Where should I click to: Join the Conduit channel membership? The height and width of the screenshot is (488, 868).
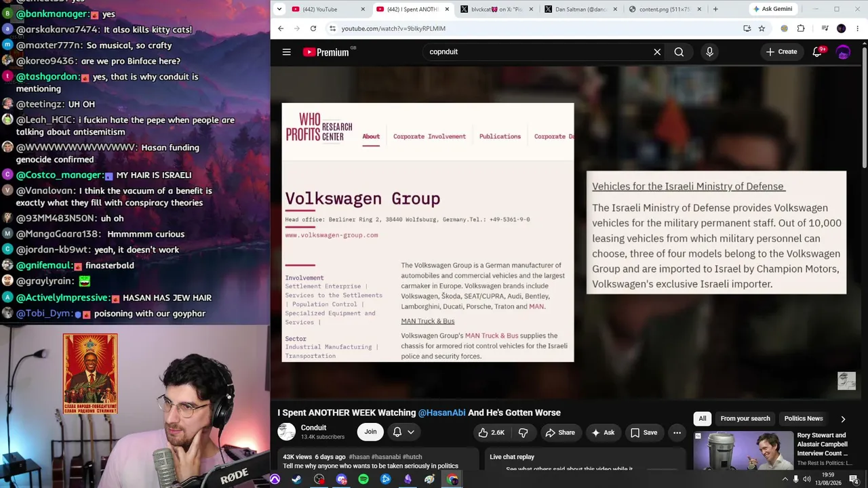[370, 432]
